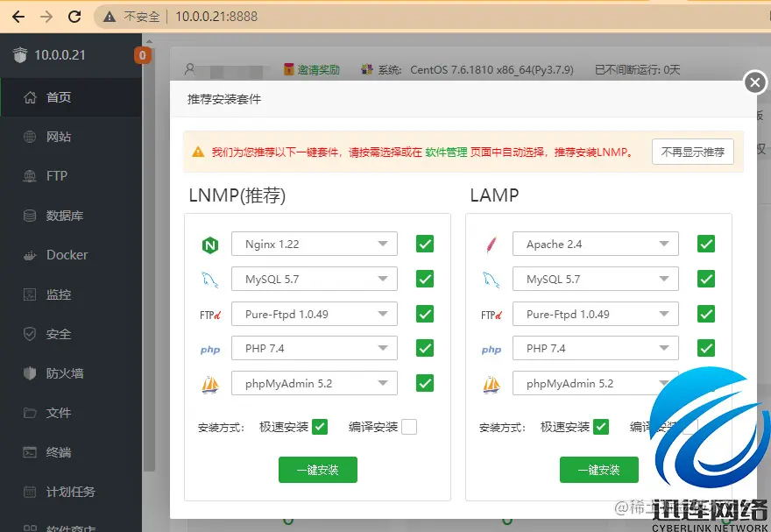Click the user avatar icon in header
The width and height of the screenshot is (771, 532).
190,69
